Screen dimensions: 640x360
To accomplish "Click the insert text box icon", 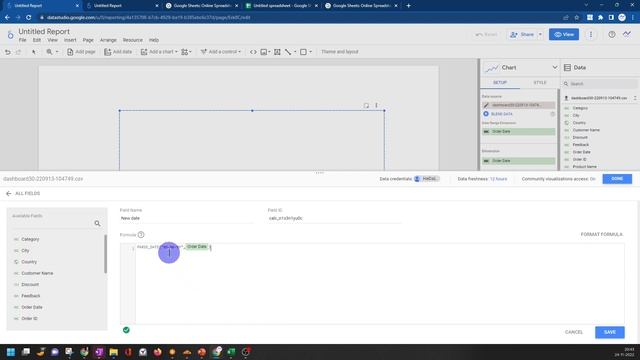I will click(277, 52).
